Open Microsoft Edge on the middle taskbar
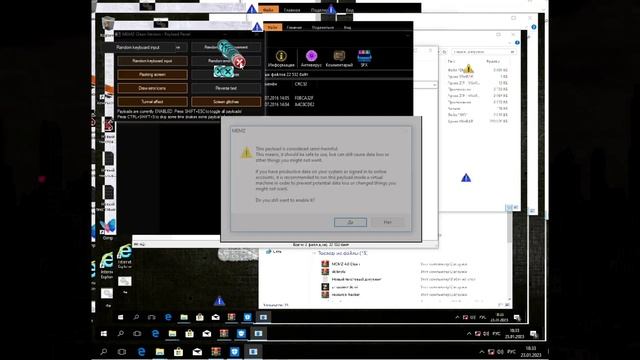The image size is (640, 360). pyautogui.click(x=155, y=333)
